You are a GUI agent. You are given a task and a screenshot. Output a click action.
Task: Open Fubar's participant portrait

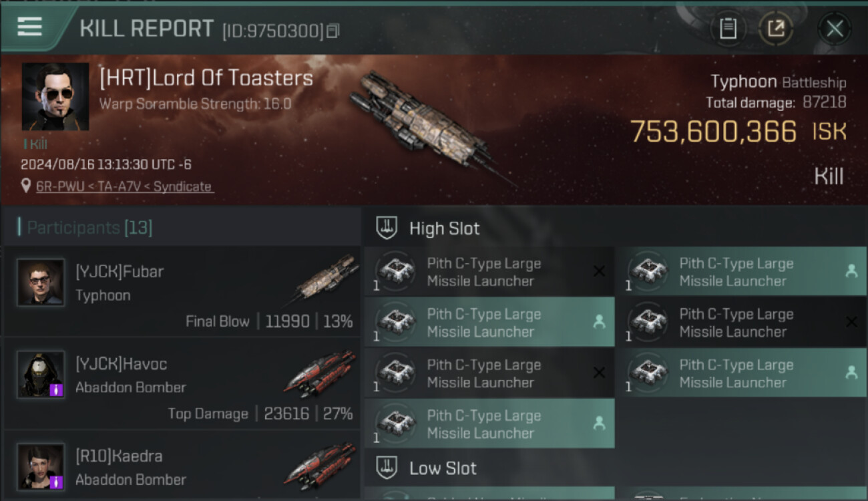[41, 283]
